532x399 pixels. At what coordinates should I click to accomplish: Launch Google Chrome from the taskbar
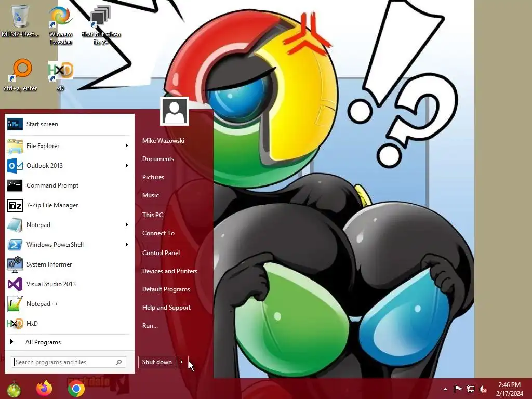pyautogui.click(x=76, y=389)
